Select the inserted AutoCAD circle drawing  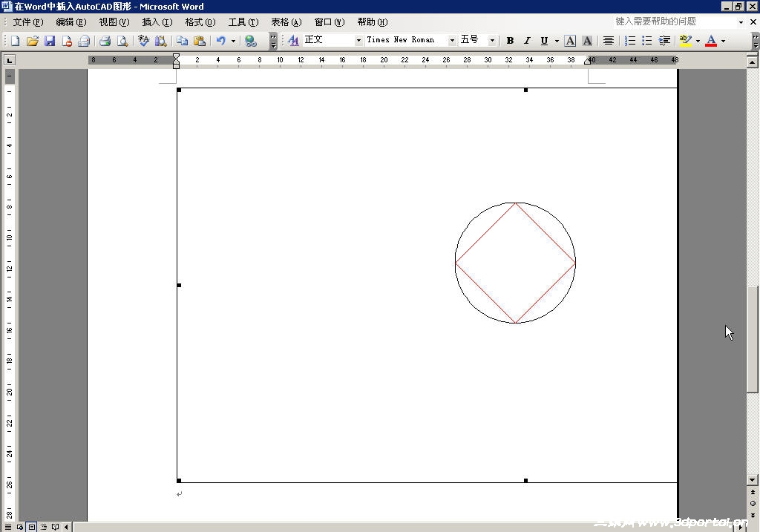click(515, 263)
